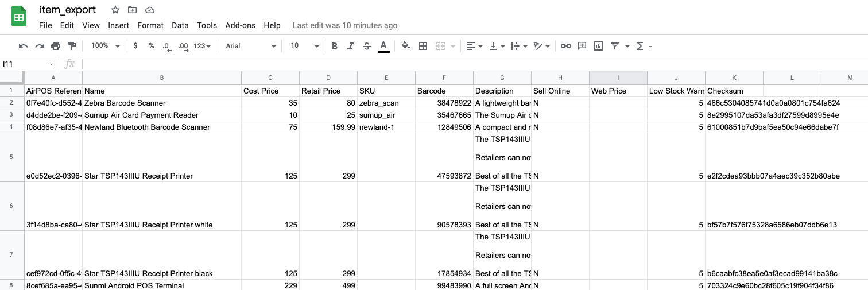Format as currency
The image size is (868, 290).
pyautogui.click(x=135, y=46)
